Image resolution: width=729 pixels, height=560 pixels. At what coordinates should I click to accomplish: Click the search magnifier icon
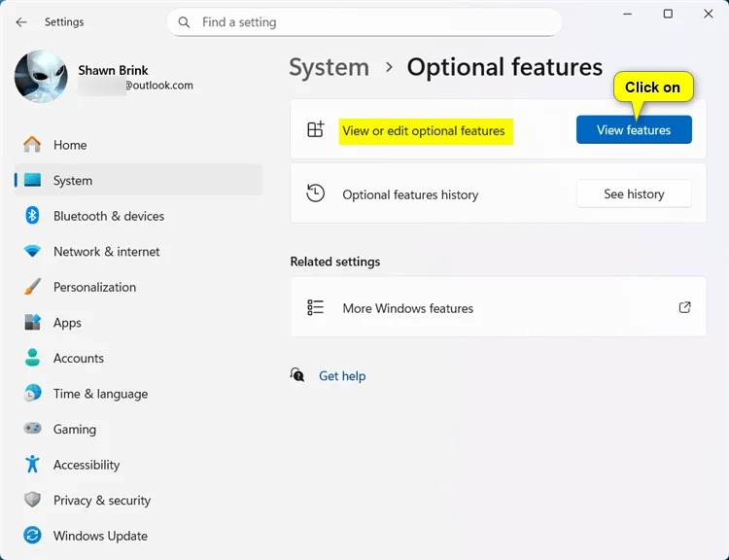click(x=184, y=22)
